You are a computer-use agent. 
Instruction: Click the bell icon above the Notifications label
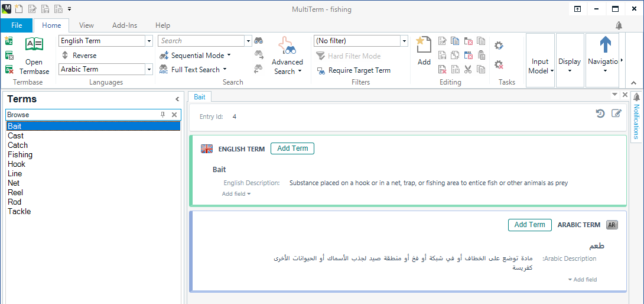click(x=636, y=97)
